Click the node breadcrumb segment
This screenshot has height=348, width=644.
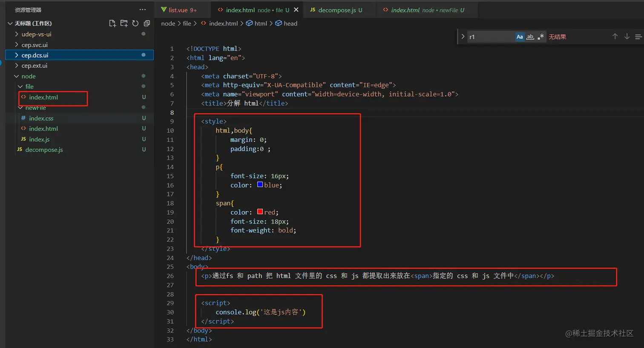tap(168, 23)
